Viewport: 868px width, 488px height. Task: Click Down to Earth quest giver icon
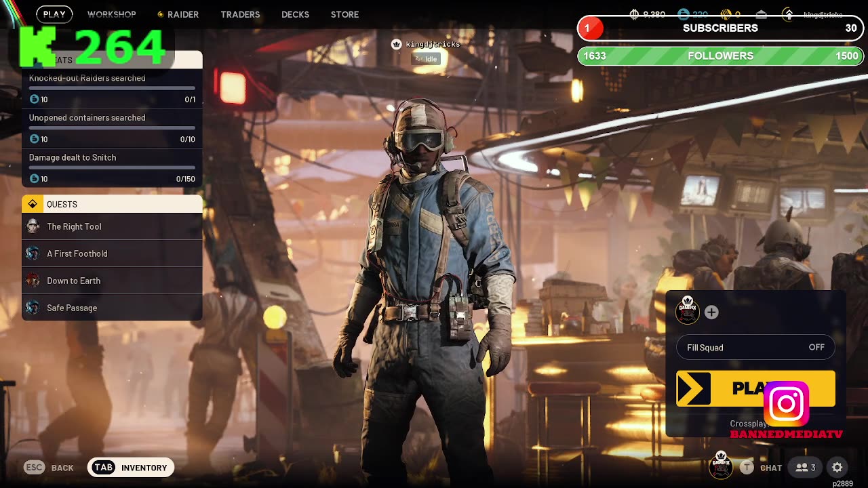pyautogui.click(x=33, y=281)
